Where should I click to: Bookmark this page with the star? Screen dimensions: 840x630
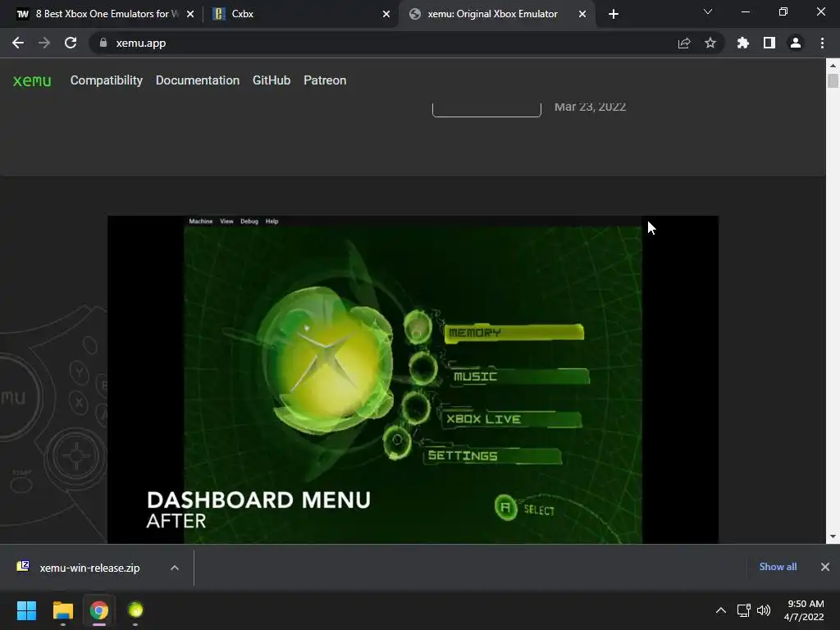[710, 43]
